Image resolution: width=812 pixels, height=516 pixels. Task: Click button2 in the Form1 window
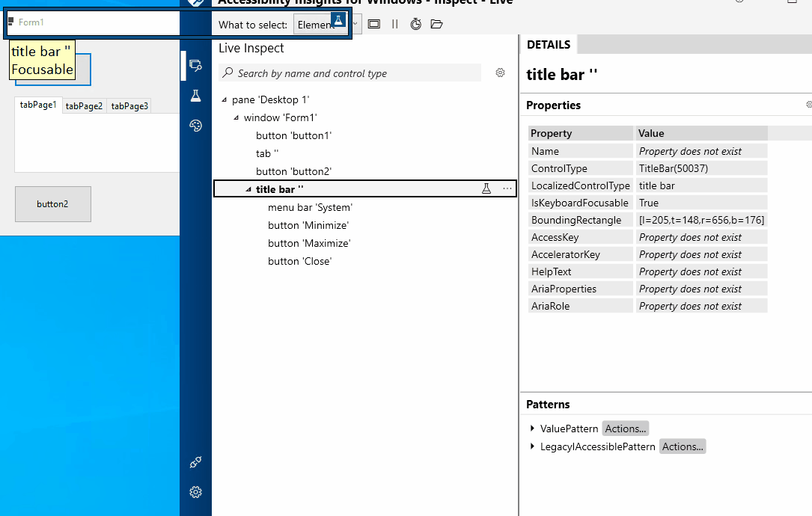pos(53,203)
